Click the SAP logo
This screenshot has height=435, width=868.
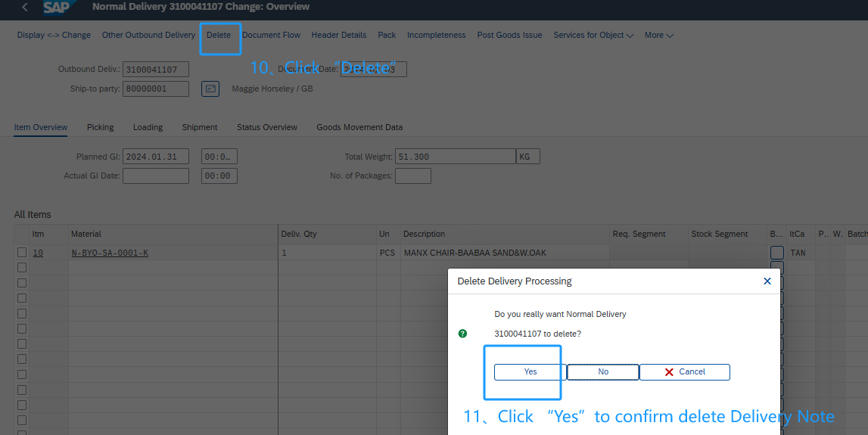pos(58,8)
